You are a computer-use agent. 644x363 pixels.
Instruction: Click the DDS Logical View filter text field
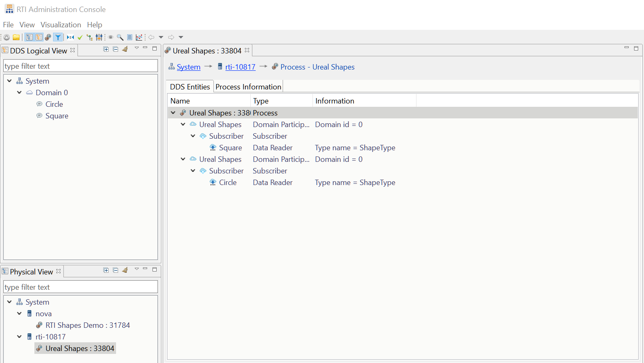[x=80, y=66]
